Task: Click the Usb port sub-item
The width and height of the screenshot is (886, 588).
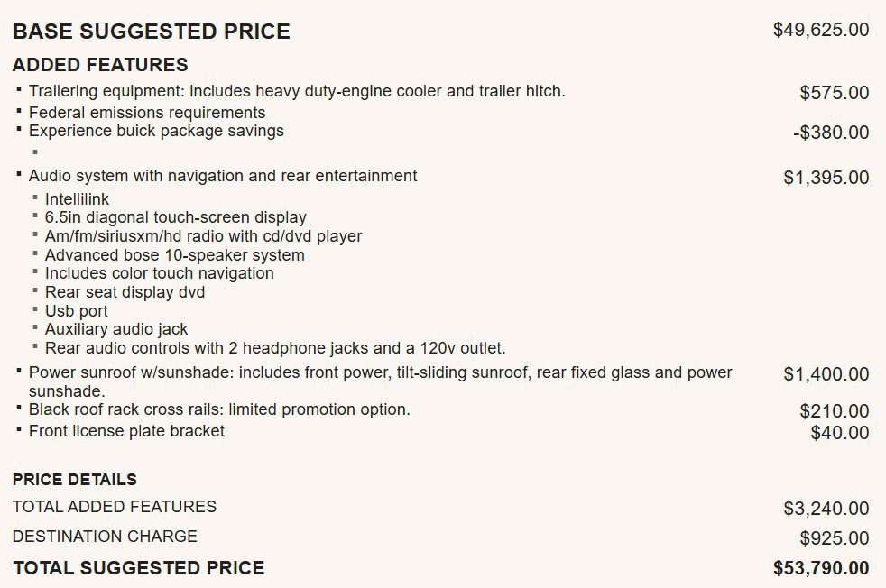Action: click(x=77, y=311)
